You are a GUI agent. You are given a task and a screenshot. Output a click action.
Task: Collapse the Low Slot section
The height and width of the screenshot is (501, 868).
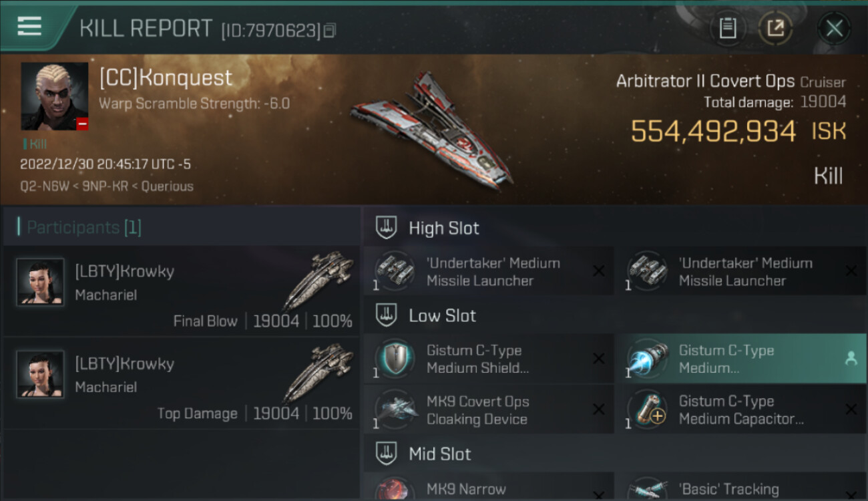coord(386,315)
